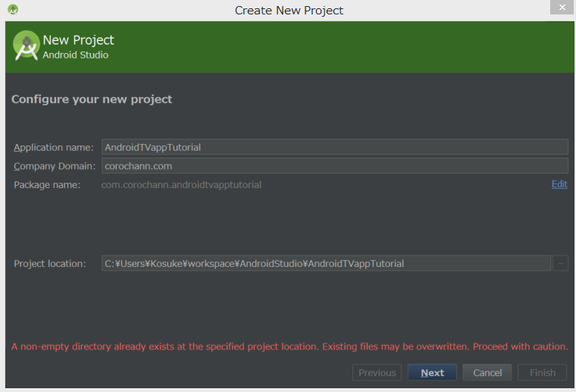This screenshot has width=576, height=392.
Task: Click the small Android Studio title bar icon
Action: [13, 9]
